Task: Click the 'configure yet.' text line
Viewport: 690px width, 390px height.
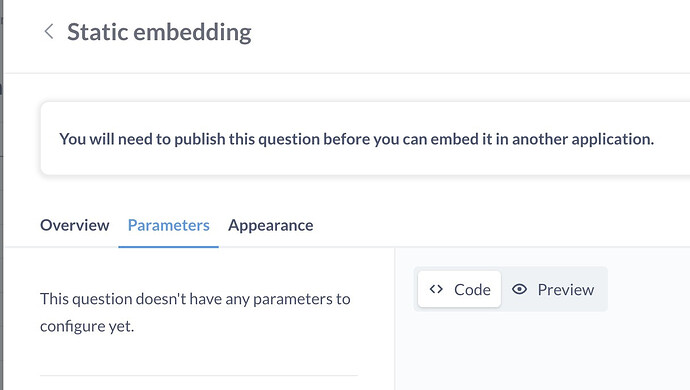Action: (x=87, y=326)
